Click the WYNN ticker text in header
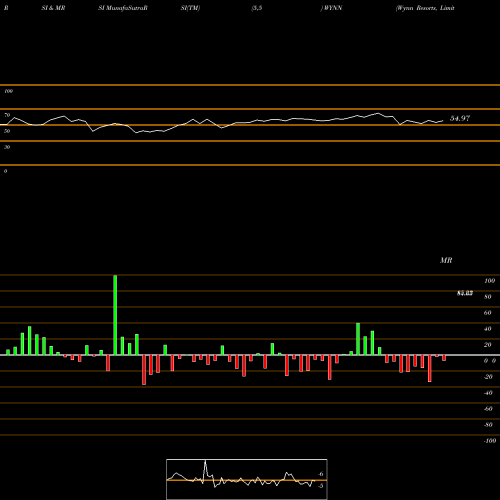 (332, 8)
